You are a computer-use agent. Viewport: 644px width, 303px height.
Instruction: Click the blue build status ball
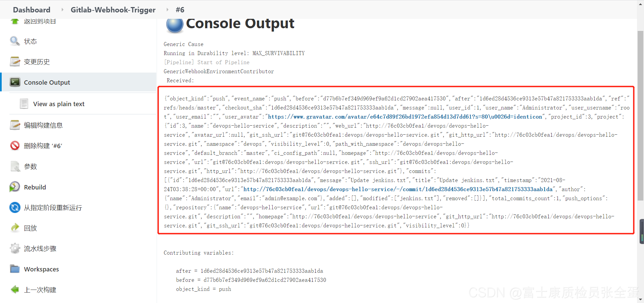tap(175, 25)
